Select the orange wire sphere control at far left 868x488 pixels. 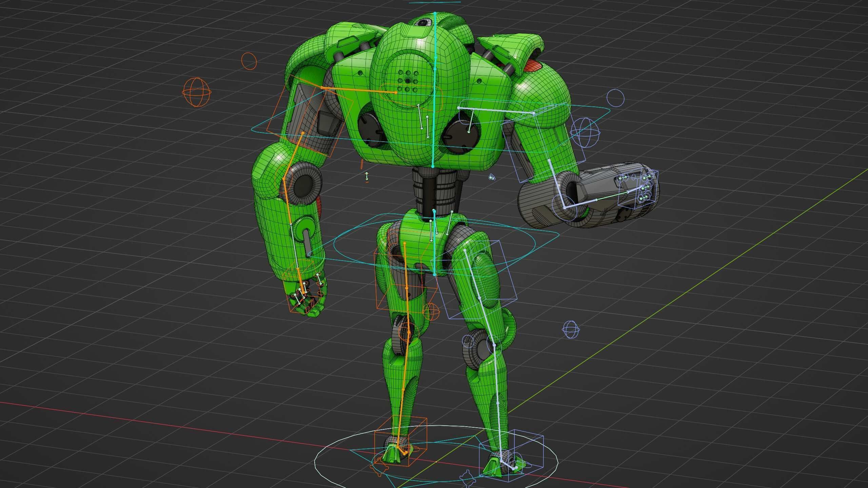[197, 92]
